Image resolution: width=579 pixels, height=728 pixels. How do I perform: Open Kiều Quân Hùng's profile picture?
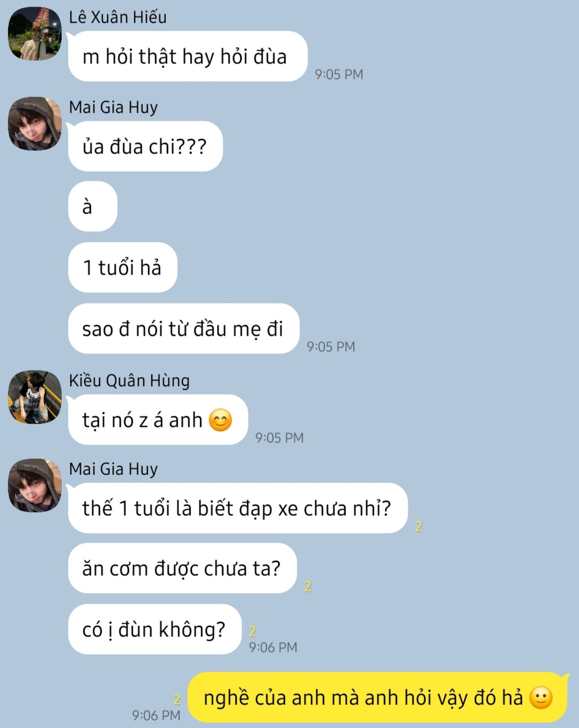click(35, 397)
